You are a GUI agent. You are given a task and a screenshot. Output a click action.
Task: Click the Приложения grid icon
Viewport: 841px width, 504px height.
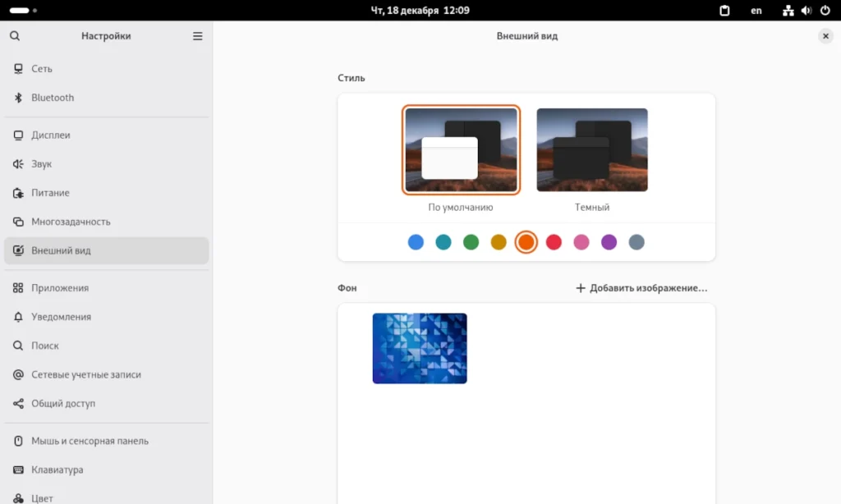(18, 288)
